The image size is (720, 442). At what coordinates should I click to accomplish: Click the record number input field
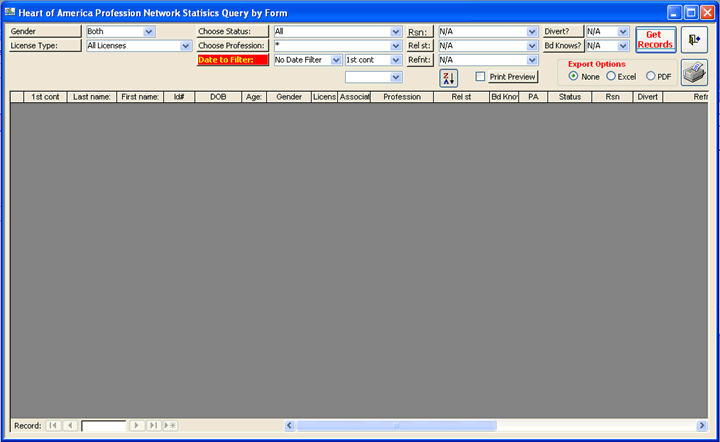(103, 426)
